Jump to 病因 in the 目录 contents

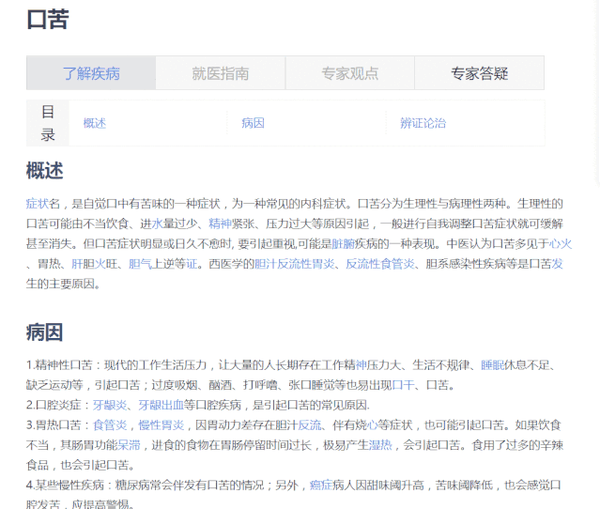pyautogui.click(x=253, y=123)
